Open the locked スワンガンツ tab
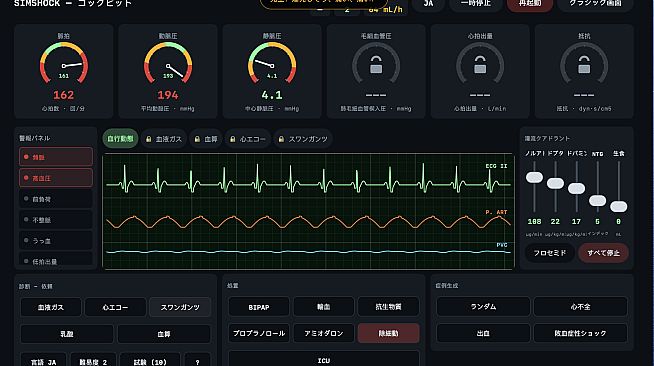Screen dimensions: 654x366 pos(303,139)
